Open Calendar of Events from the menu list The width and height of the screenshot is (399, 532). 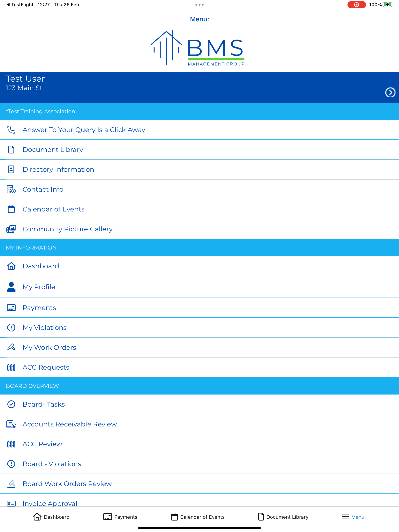tap(199, 209)
